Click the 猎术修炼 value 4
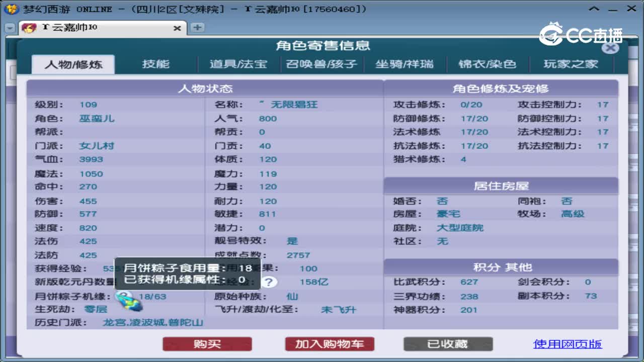The height and width of the screenshot is (362, 644). [463, 159]
